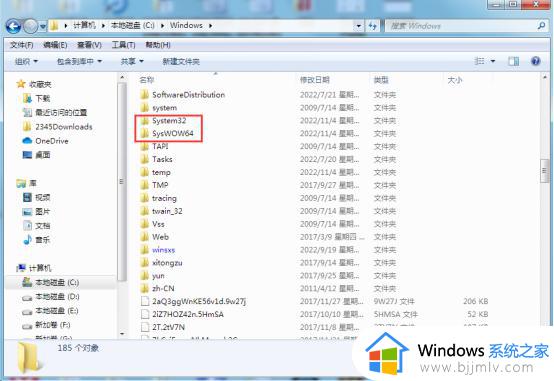Select the TAPI folder
554x381 pixels.
pyautogui.click(x=154, y=146)
